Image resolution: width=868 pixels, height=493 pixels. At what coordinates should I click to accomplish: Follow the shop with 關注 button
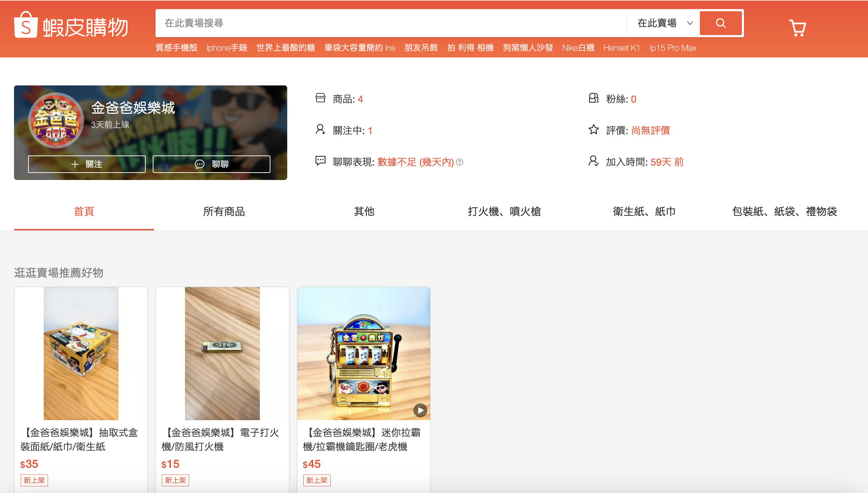[87, 164]
